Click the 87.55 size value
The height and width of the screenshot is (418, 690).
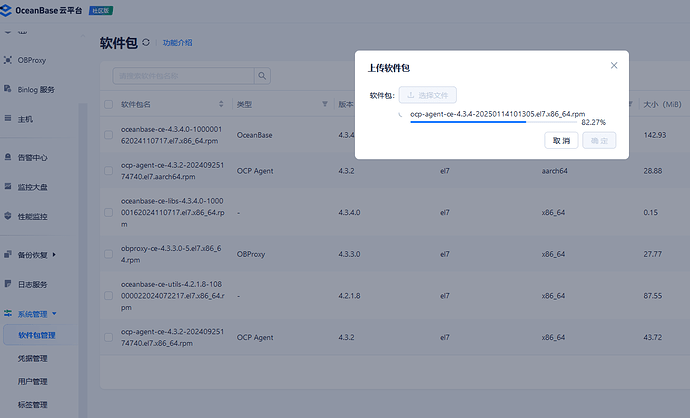coord(653,296)
